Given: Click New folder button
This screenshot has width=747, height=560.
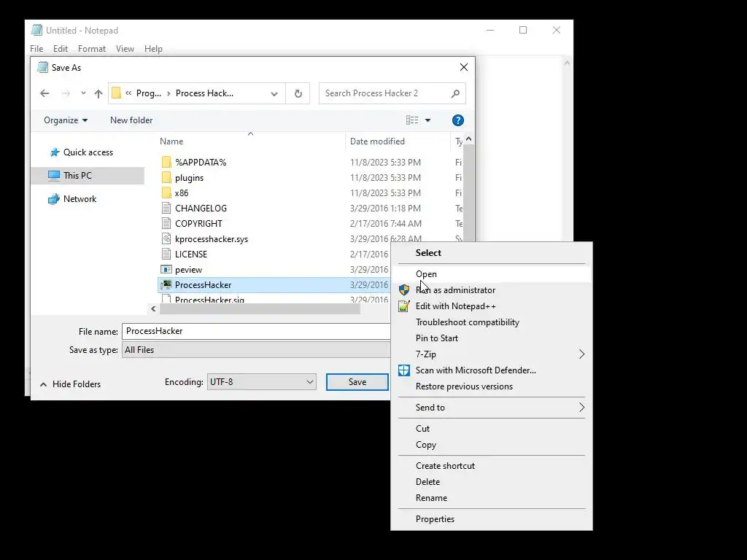Looking at the screenshot, I should (131, 120).
